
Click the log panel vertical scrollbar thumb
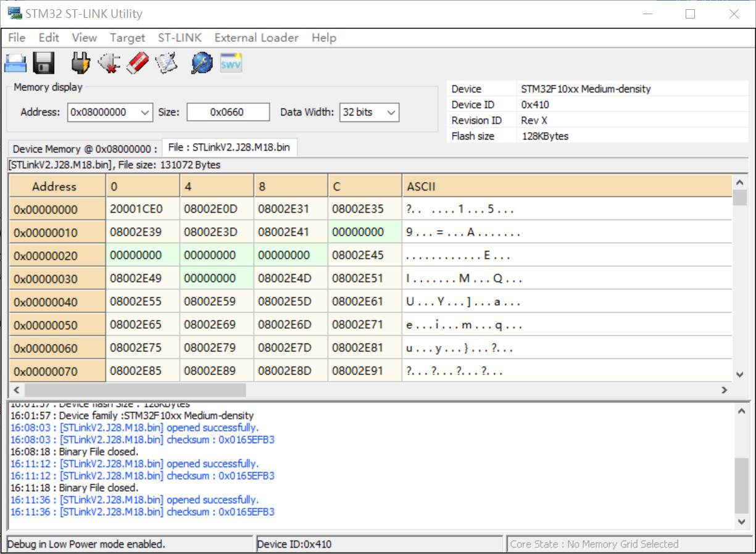[741, 486]
